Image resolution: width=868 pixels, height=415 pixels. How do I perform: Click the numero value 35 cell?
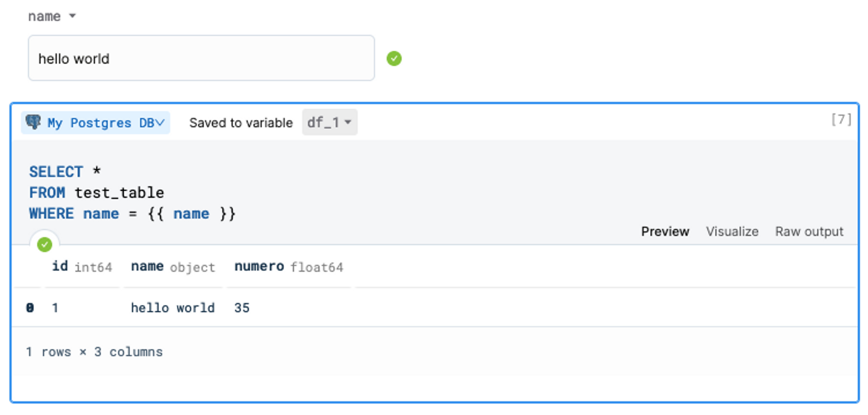point(242,308)
